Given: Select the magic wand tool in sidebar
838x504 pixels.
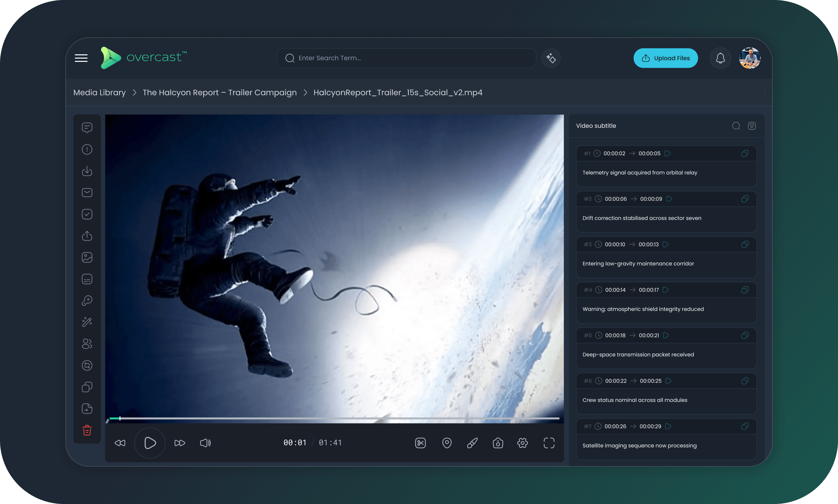Looking at the screenshot, I should point(87,322).
